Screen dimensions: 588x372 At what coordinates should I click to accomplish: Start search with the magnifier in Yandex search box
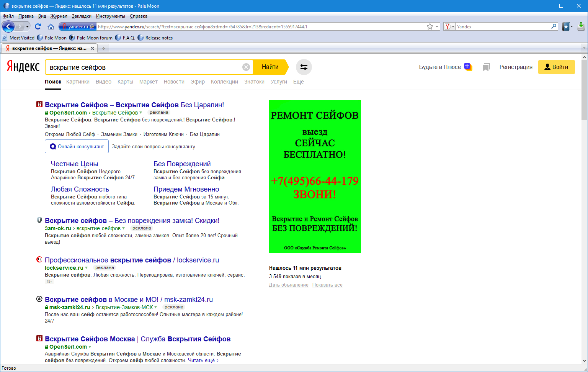554,26
